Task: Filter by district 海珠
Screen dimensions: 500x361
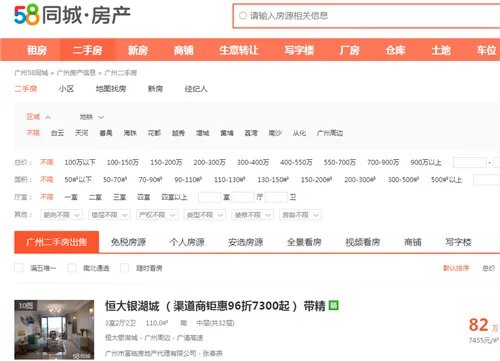Action: [x=130, y=133]
